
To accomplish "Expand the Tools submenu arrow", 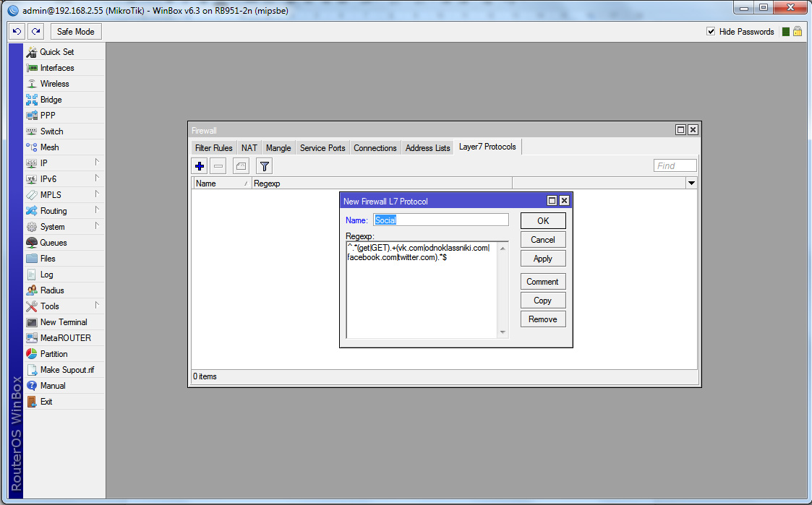I will pyautogui.click(x=97, y=306).
